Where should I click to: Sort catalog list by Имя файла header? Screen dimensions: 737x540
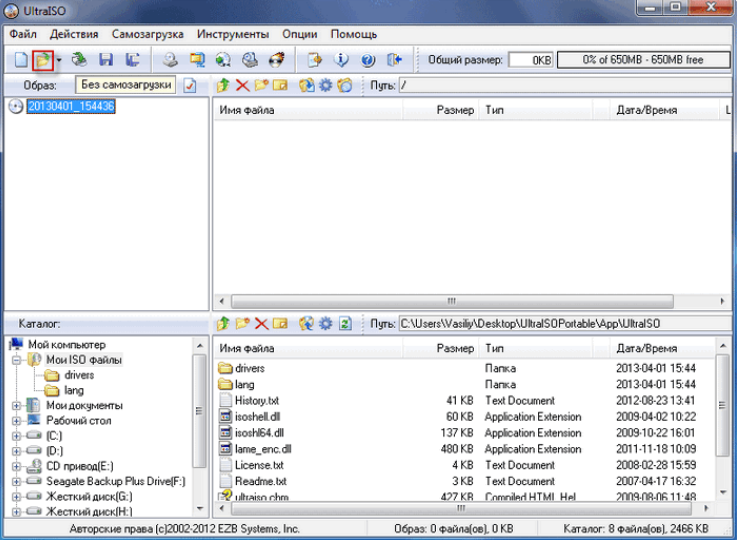pyautogui.click(x=308, y=348)
